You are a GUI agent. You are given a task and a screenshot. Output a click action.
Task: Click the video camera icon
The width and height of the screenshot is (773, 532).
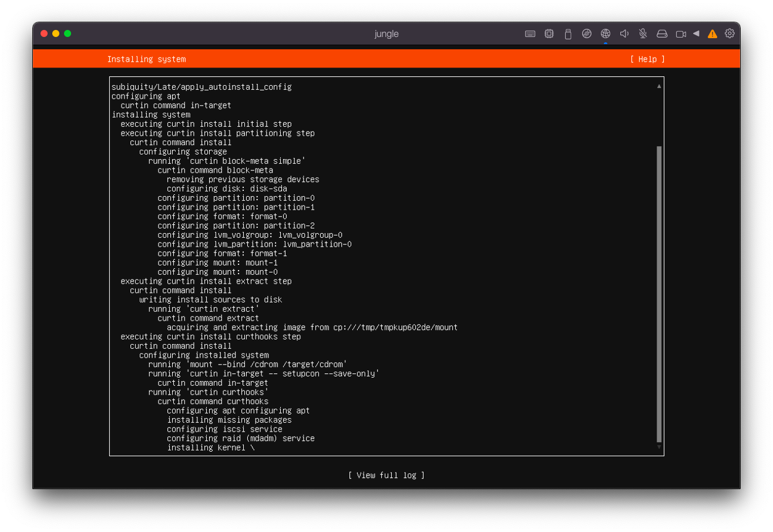coord(681,34)
